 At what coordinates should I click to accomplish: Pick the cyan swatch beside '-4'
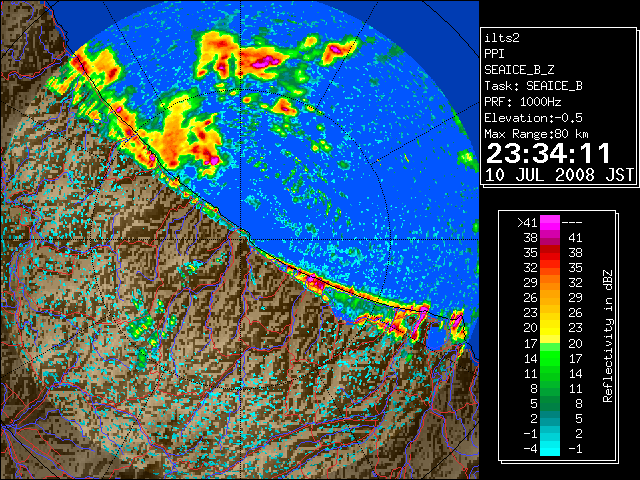550,448
